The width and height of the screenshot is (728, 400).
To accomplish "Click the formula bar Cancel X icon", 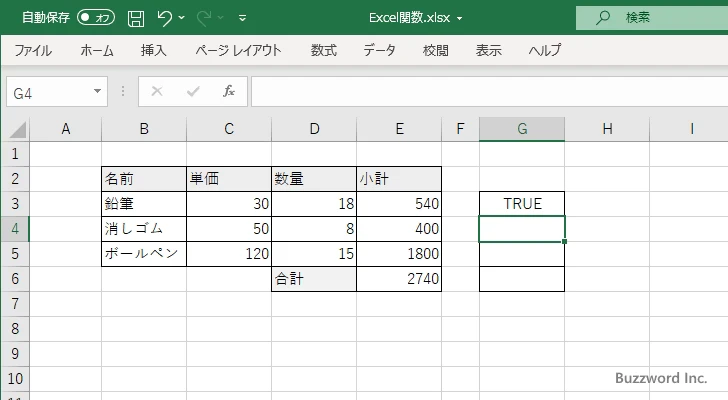I will (x=157, y=91).
